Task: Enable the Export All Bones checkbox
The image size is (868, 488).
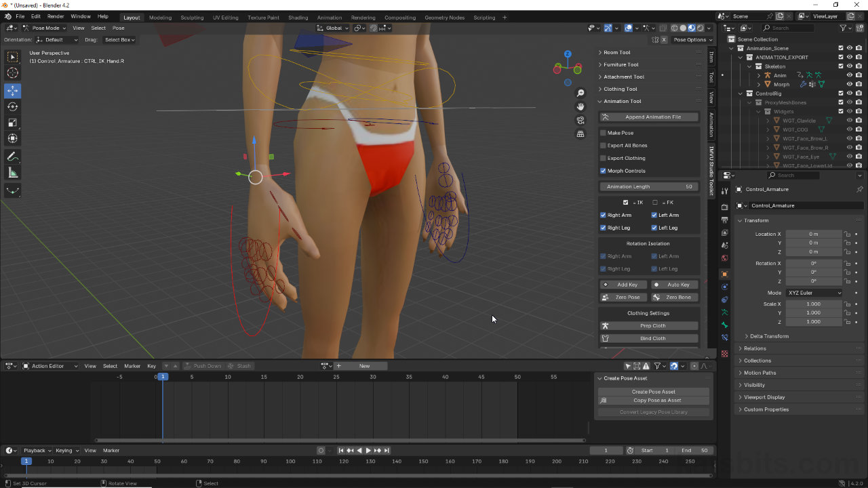Action: point(604,146)
